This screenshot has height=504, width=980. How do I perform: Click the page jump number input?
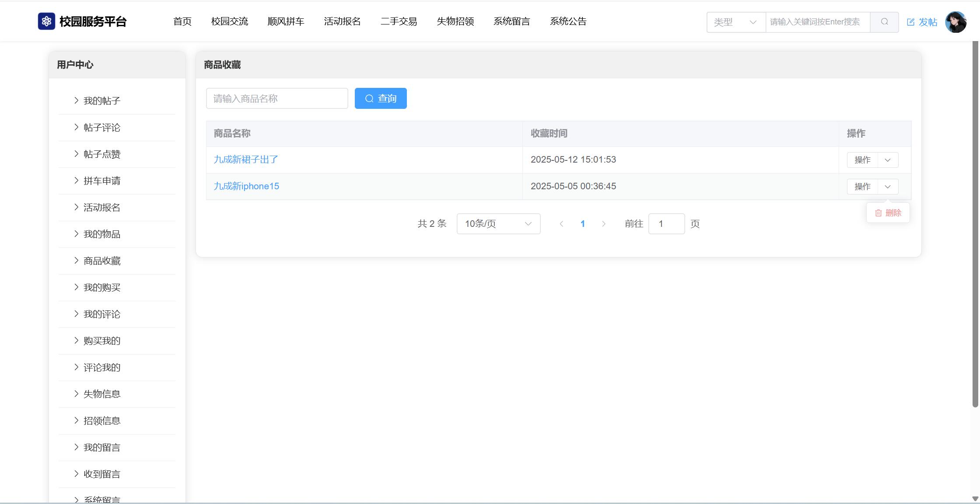(666, 224)
